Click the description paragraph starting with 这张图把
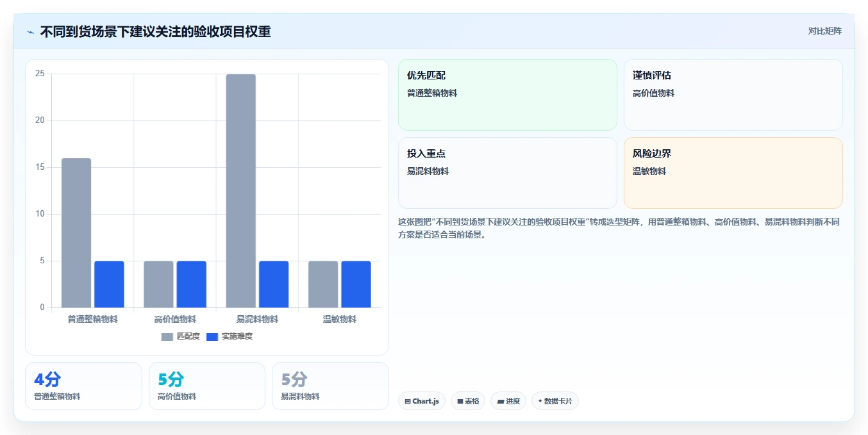The image size is (868, 435). 619,228
